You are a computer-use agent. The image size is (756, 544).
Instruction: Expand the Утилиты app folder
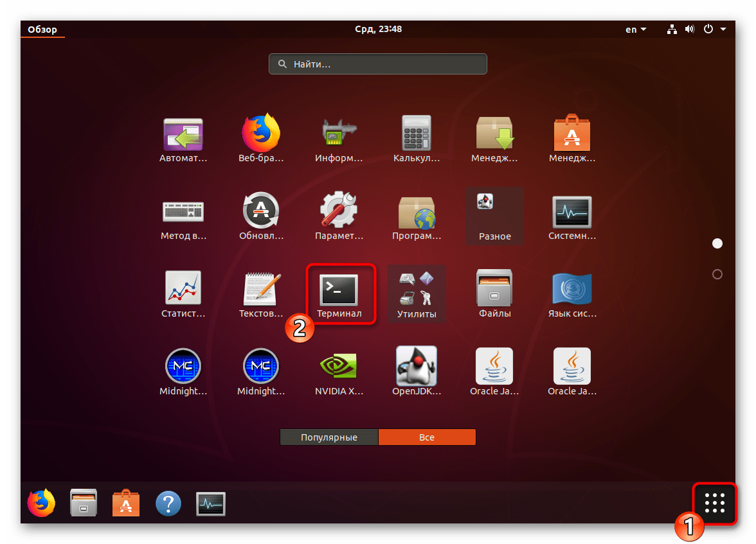[417, 294]
